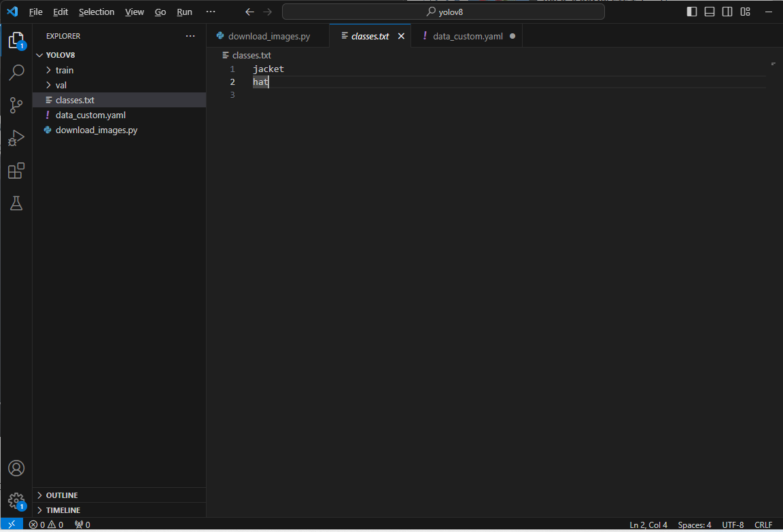Collapse the YOLOV8 folder root
Viewport: 783px width, 532px height.
[x=120, y=55]
